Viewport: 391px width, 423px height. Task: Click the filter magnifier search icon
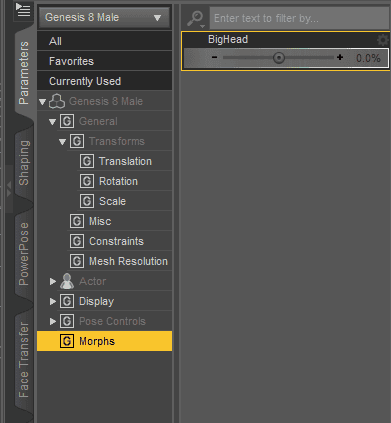coord(196,18)
